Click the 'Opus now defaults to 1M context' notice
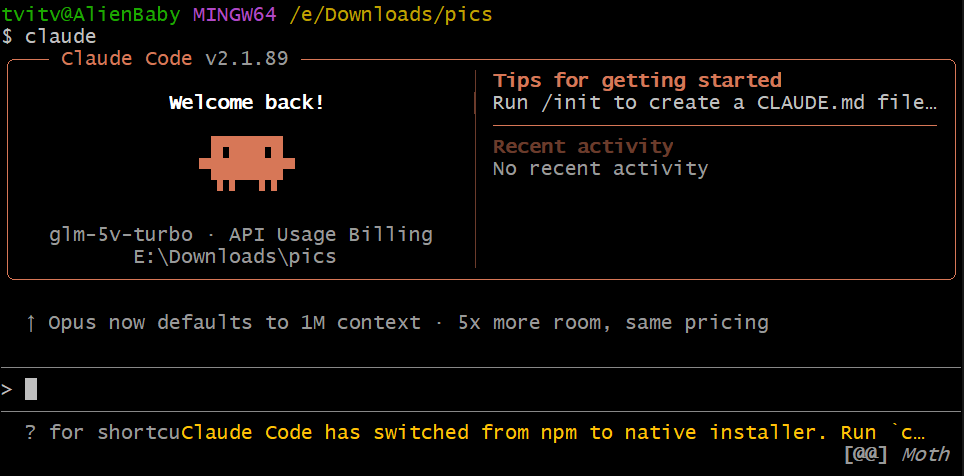 (x=234, y=323)
